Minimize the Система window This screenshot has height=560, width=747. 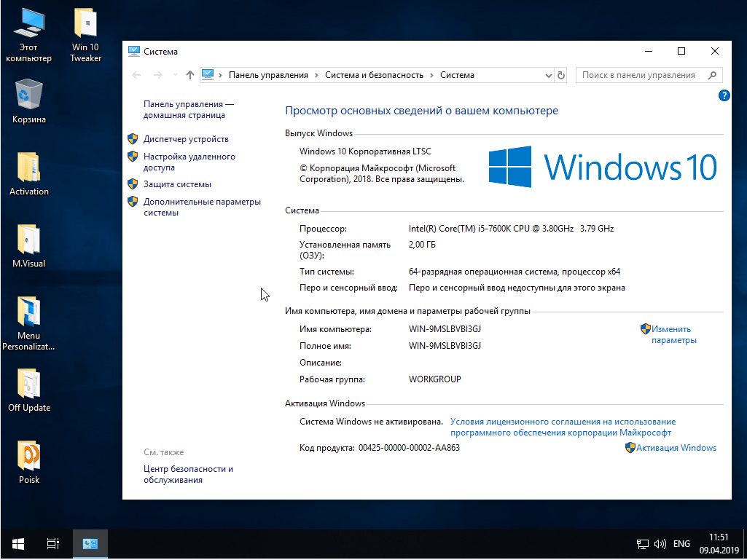point(649,51)
